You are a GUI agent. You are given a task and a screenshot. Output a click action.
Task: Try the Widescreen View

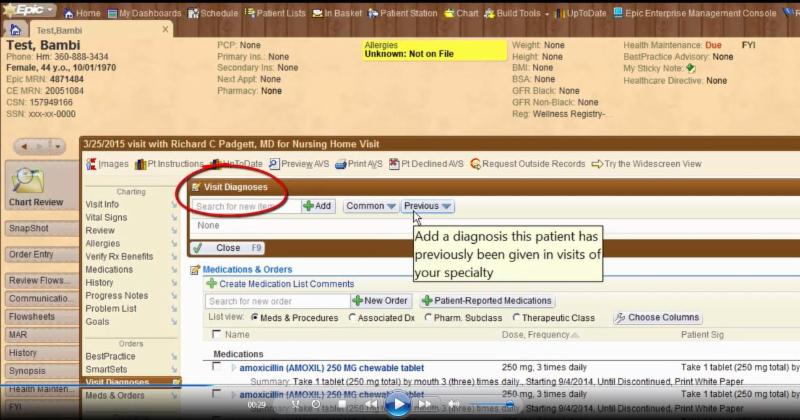646,164
